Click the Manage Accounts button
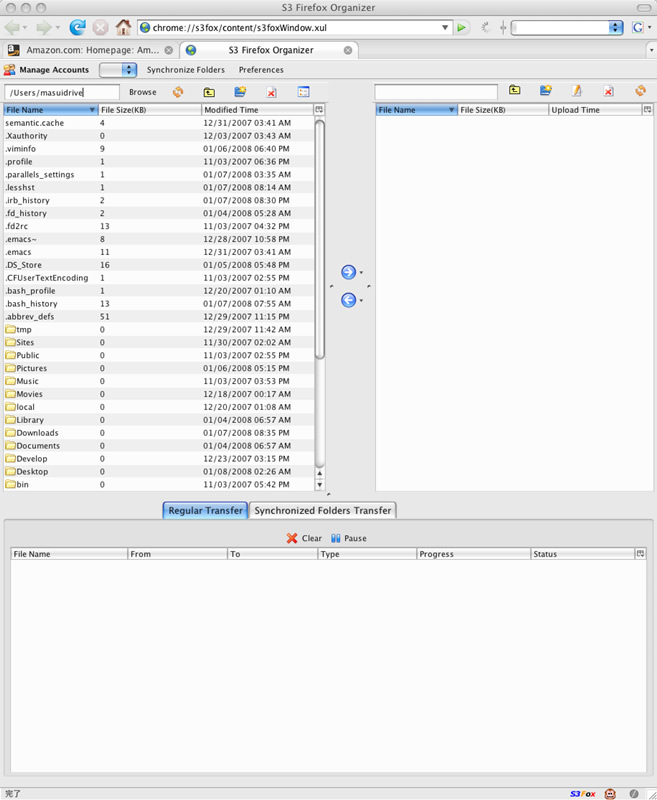The height and width of the screenshot is (800, 657). (x=46, y=70)
